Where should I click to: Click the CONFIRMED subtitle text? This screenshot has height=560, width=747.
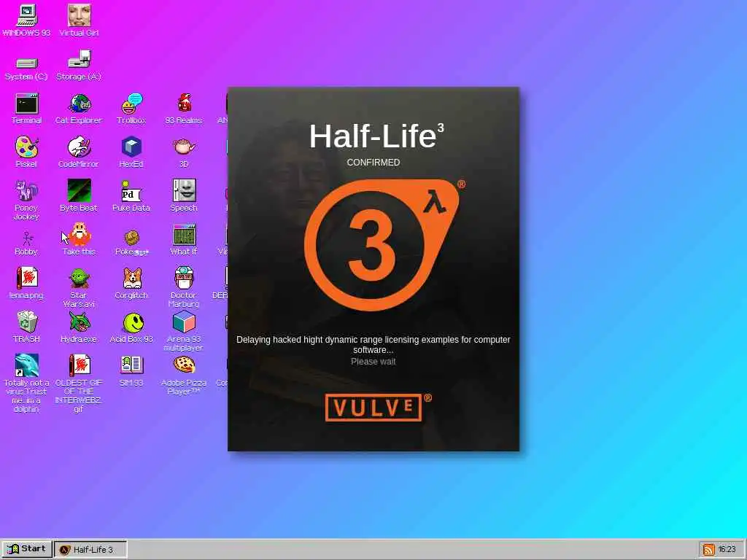point(373,163)
